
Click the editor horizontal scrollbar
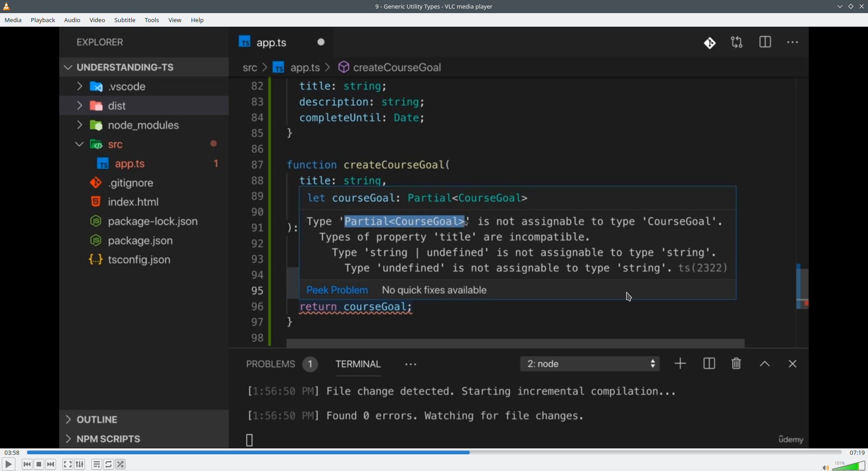(515, 344)
